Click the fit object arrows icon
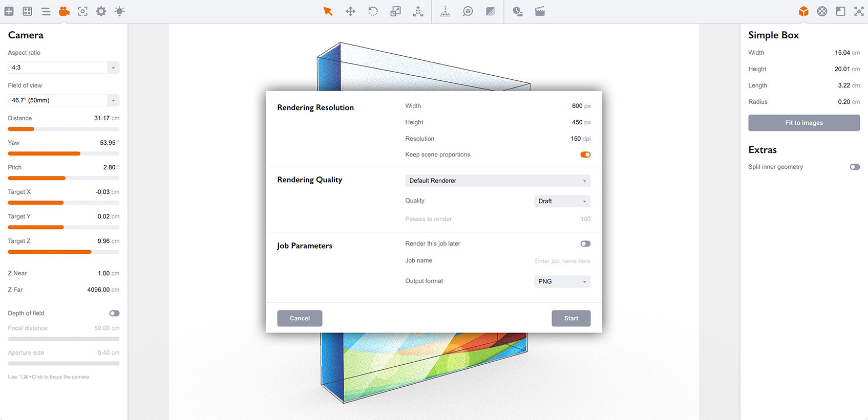 click(x=859, y=11)
